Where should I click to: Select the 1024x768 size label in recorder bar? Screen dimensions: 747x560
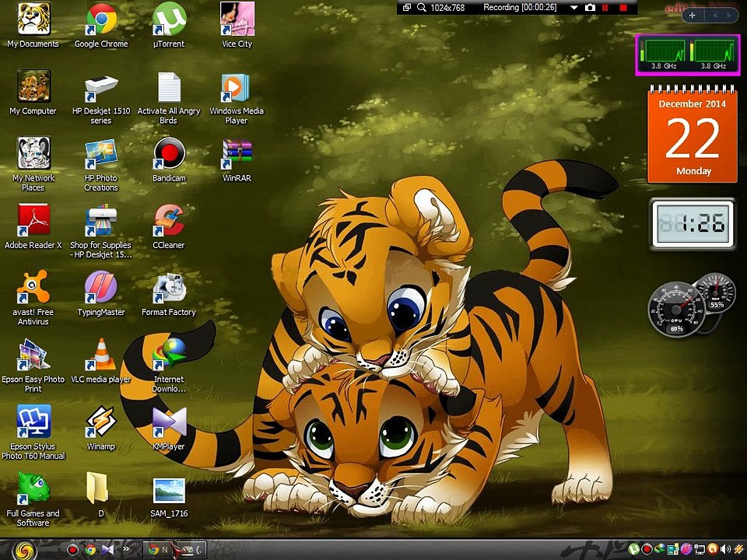coord(447,8)
